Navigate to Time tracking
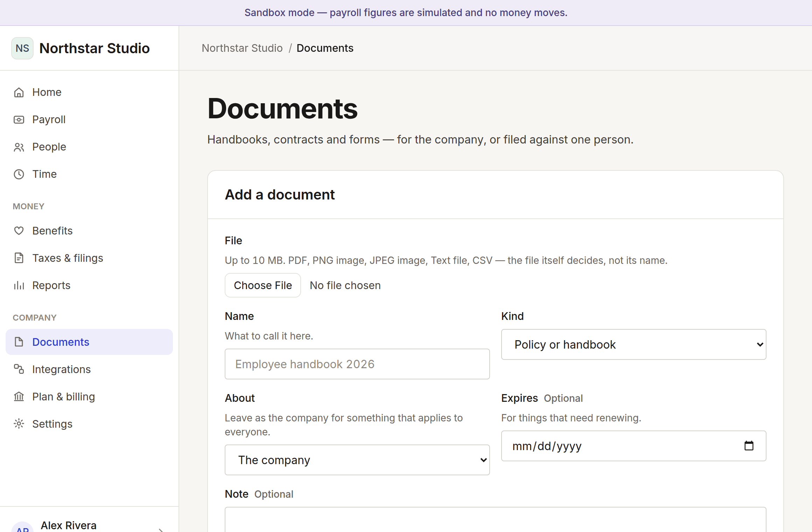812x532 pixels. pyautogui.click(x=89, y=174)
